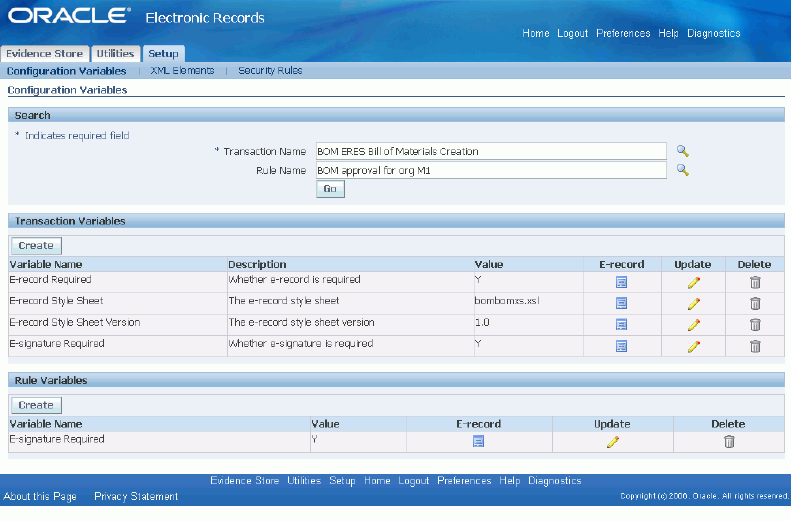Viewport: 791px width, 521px height.
Task: Click the 1.0 value cell
Action: coord(482,322)
